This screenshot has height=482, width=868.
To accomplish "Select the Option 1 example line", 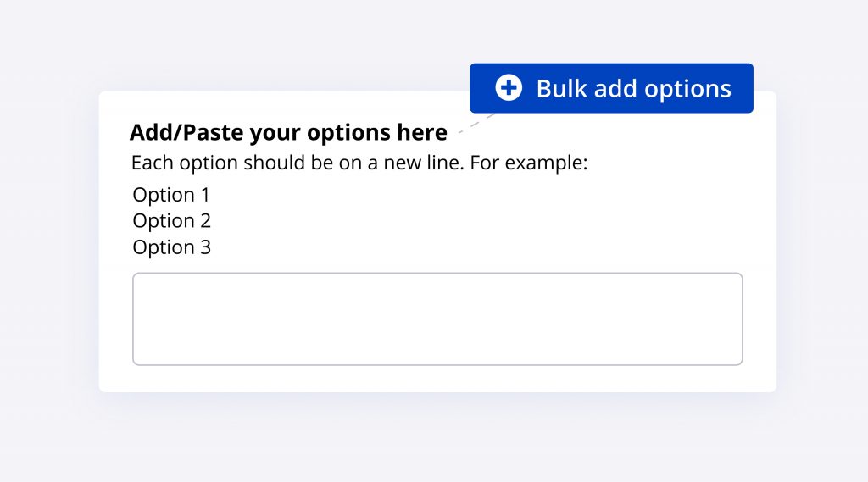I will pyautogui.click(x=171, y=195).
